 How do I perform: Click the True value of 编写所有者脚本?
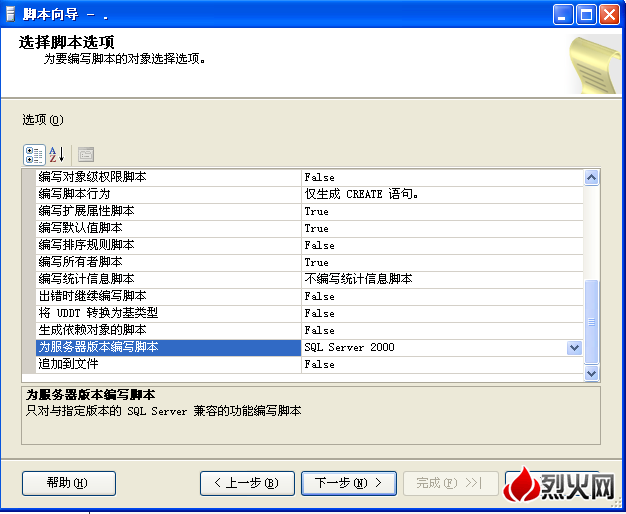(x=442, y=262)
